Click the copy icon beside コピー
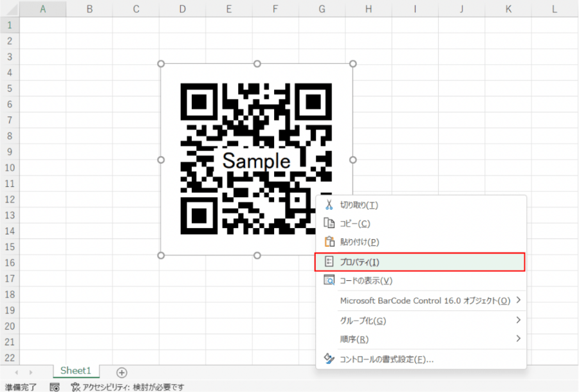 pyautogui.click(x=329, y=223)
